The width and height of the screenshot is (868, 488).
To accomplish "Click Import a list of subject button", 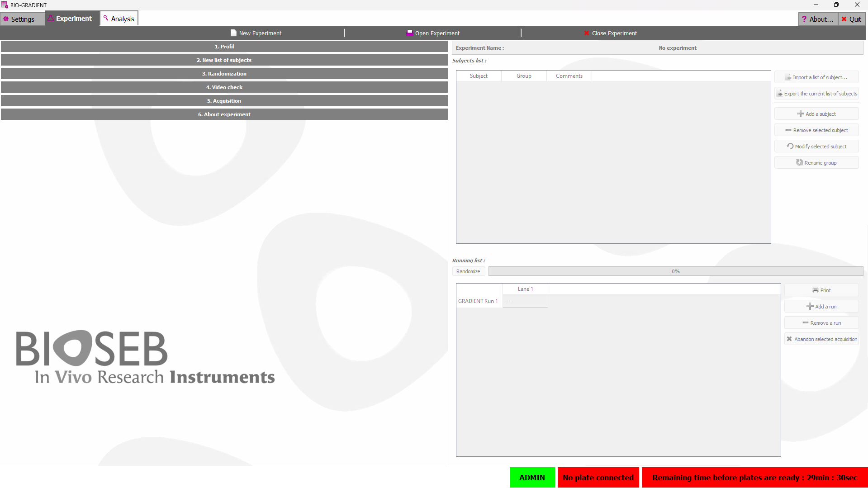I will coord(816,77).
